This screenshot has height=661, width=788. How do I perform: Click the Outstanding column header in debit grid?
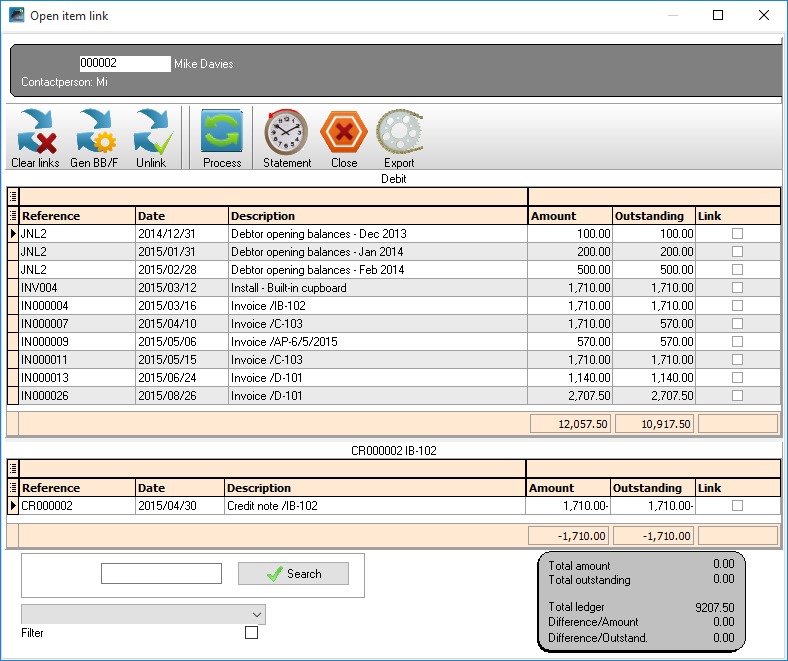(x=653, y=216)
